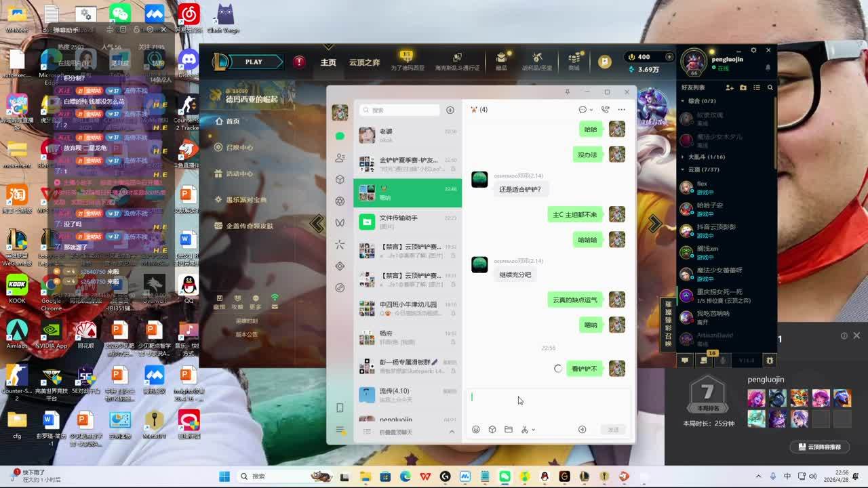This screenshot has height=488, width=868.
Task: Collapse the 云顶 (7/37) friends group
Action: coord(683,169)
